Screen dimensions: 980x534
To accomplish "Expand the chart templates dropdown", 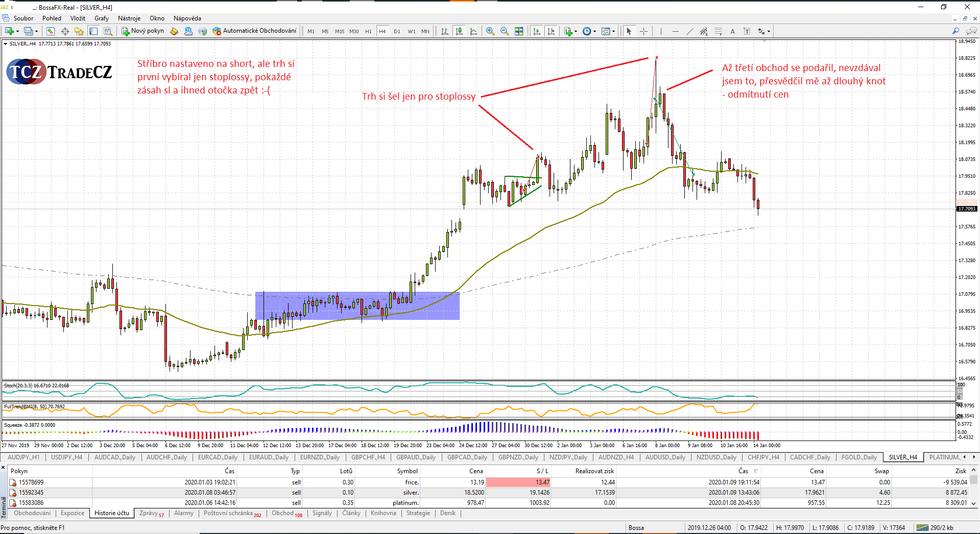I will (613, 32).
